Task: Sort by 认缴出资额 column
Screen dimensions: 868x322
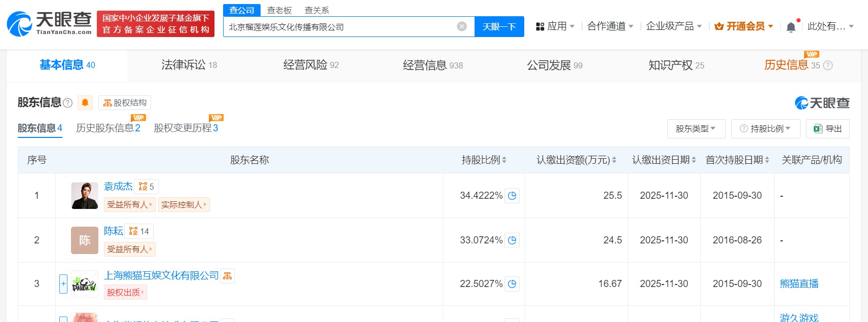Action: coord(614,160)
